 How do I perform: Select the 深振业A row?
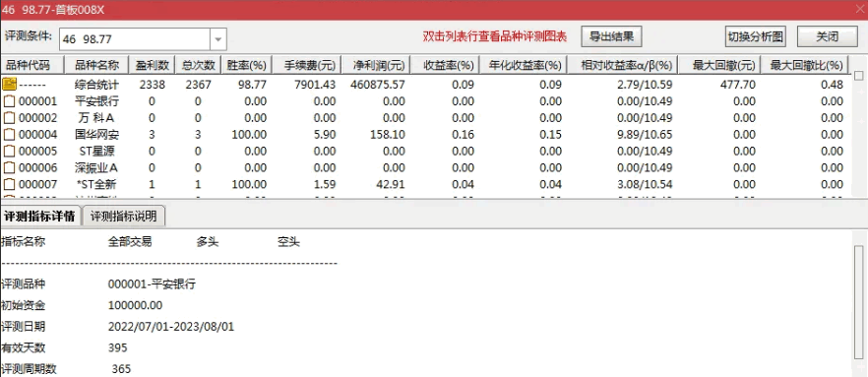click(424, 167)
